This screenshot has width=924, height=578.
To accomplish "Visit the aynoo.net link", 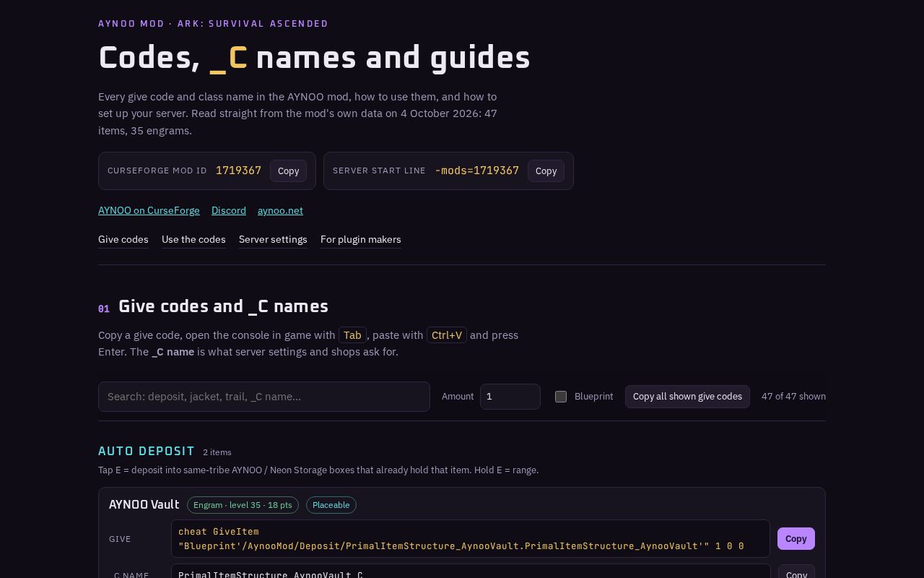I will point(280,210).
